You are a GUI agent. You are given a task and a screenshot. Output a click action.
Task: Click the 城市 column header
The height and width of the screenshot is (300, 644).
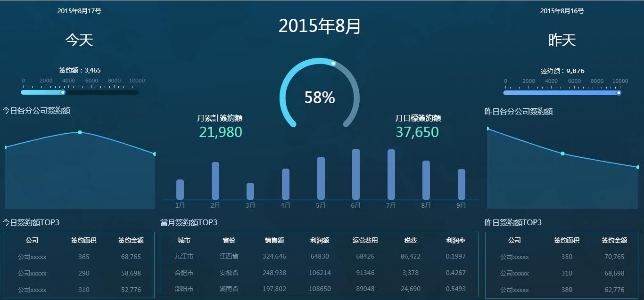184,240
